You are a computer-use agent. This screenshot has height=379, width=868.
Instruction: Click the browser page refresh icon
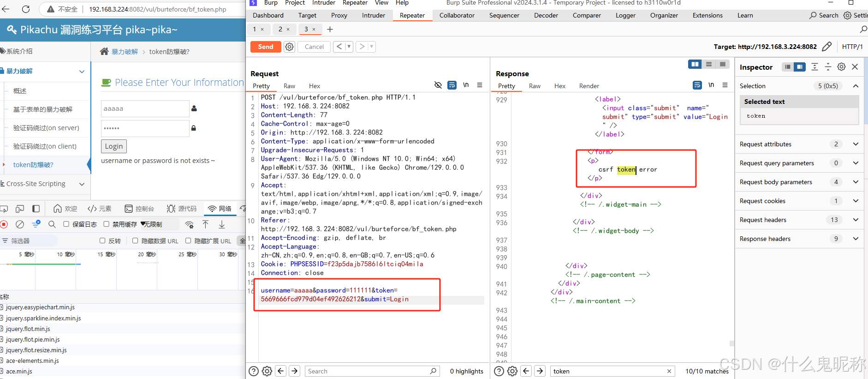tap(26, 9)
